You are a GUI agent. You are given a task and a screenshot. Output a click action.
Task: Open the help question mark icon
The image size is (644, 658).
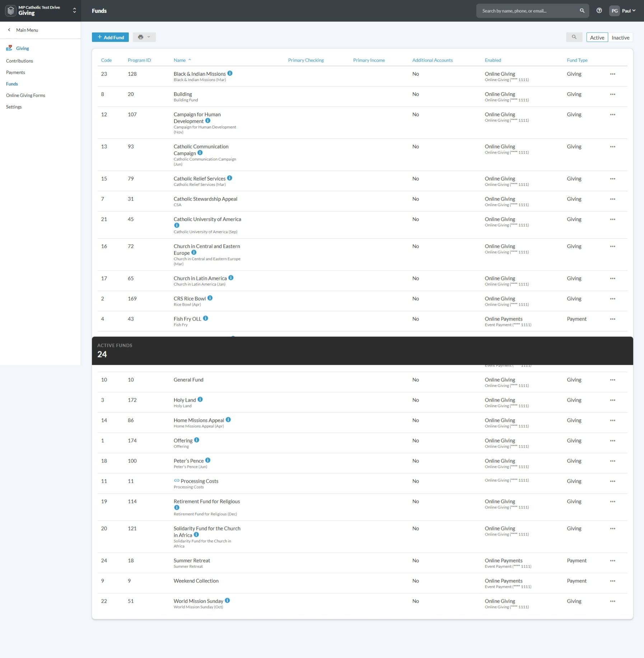(599, 11)
